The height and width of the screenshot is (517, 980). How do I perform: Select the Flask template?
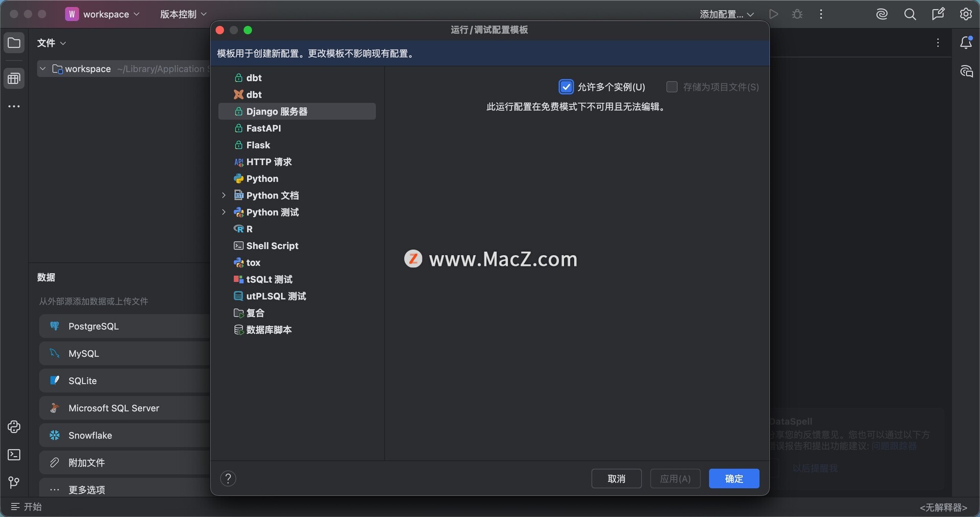pyautogui.click(x=297, y=145)
